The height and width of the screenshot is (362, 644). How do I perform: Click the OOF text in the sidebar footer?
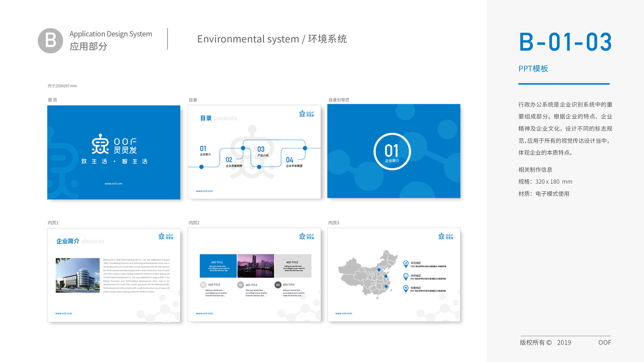[605, 343]
